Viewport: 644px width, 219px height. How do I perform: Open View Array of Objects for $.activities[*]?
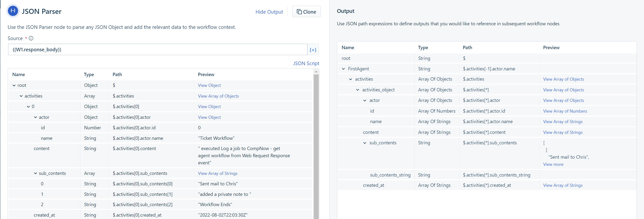[563, 90]
